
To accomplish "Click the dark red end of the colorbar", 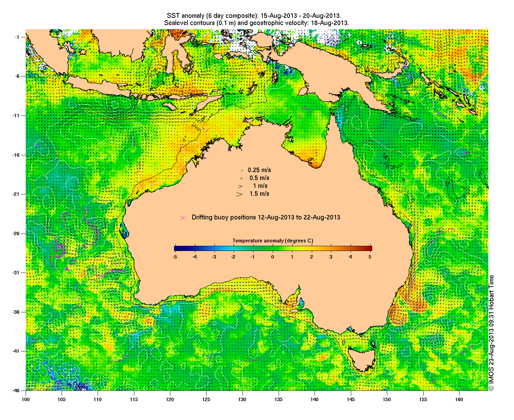I will [x=369, y=249].
